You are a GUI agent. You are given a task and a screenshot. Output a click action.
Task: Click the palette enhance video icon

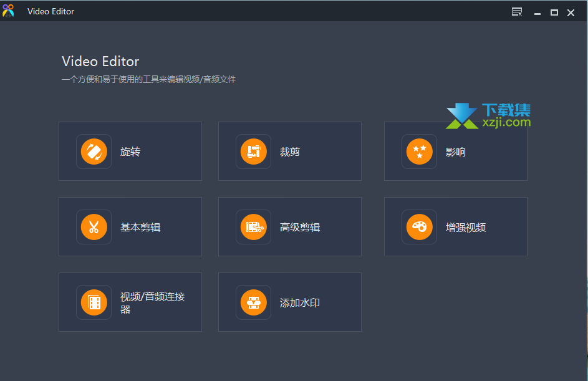coord(419,227)
